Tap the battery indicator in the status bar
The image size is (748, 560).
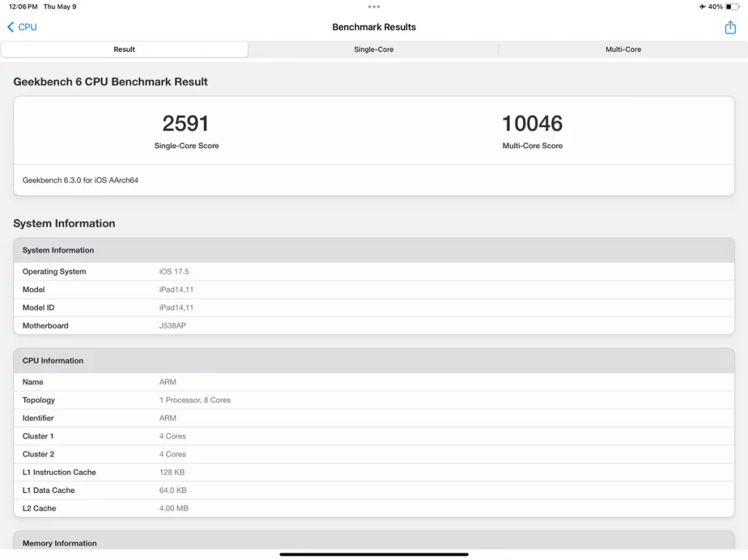tap(734, 7)
